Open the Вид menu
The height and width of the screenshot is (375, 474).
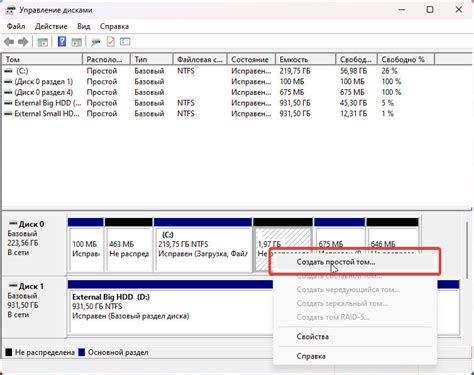click(84, 26)
